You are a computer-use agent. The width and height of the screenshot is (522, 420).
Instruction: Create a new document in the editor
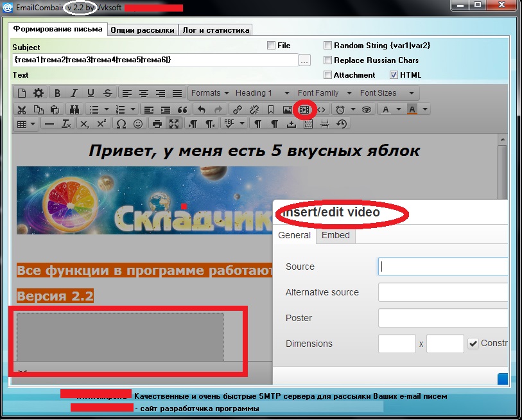pyautogui.click(x=22, y=93)
